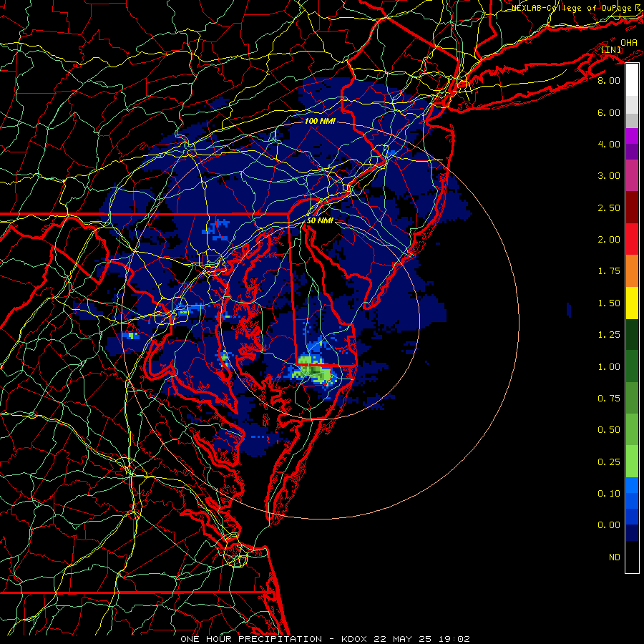
Task: Select the 0.50 legend value
Action: click(x=609, y=430)
